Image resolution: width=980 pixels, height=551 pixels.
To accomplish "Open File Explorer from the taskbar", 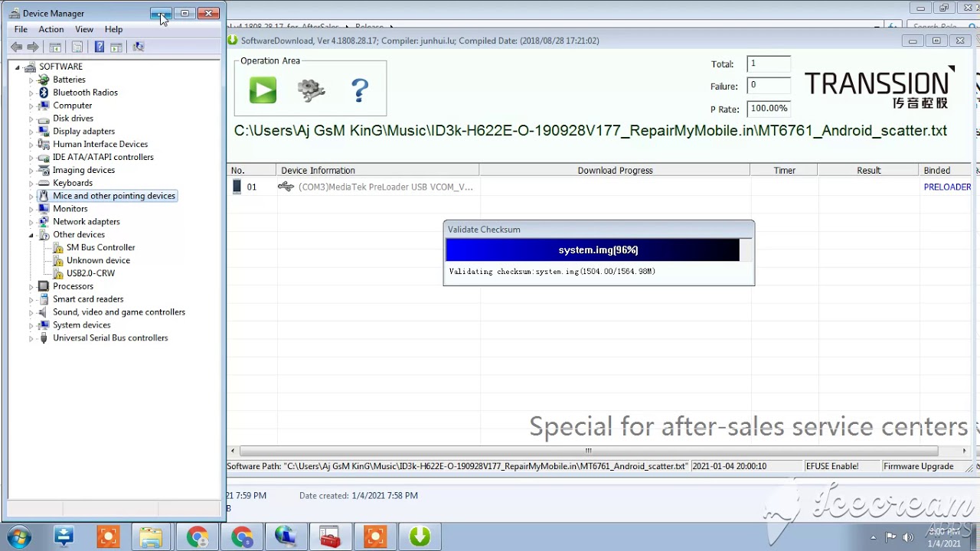I will [x=152, y=537].
